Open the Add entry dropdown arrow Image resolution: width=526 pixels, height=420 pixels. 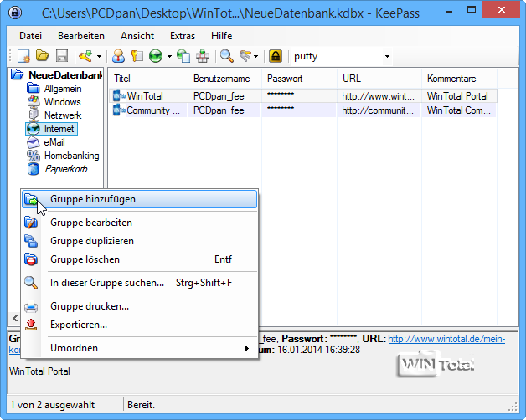tap(99, 56)
